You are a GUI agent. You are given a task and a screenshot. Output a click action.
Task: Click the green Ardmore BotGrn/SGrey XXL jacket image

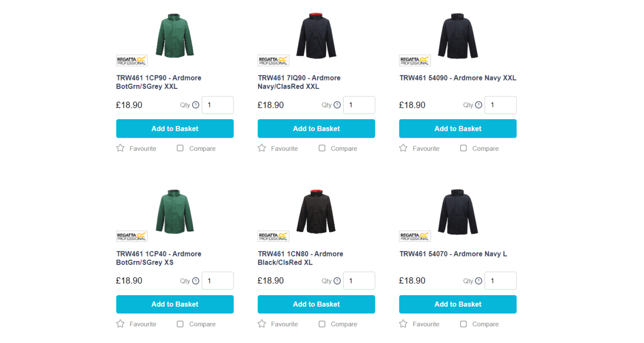click(x=175, y=35)
